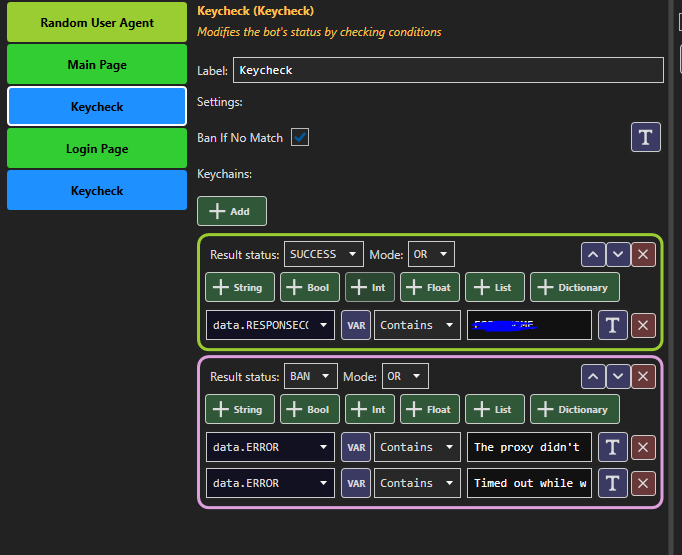
Task: Click the T button in the Timed out row
Action: click(613, 483)
